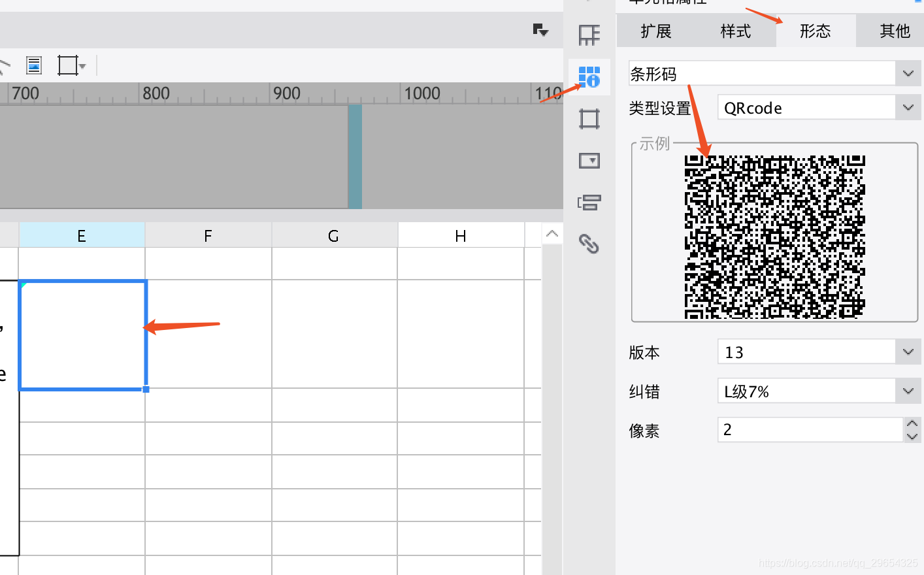Click the floating element frame toolbar icon
Screen dimensions: 924x575
[x=67, y=65]
